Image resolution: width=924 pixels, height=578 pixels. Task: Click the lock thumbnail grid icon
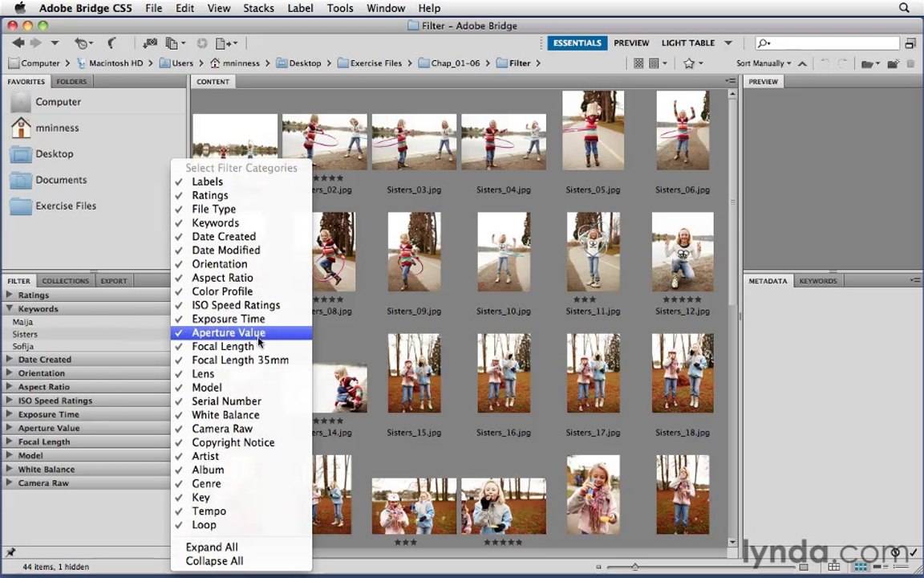[x=834, y=567]
